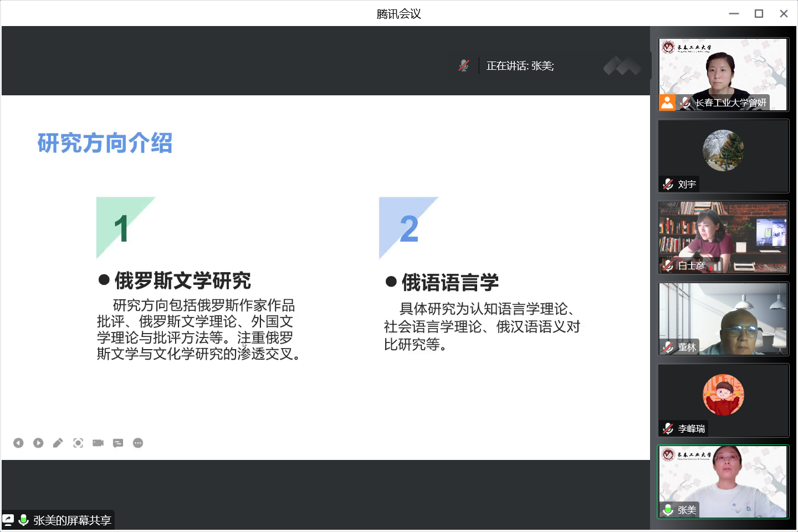The width and height of the screenshot is (798, 532).
Task: Click muted mic icon beside speaking indicator
Action: 464,66
